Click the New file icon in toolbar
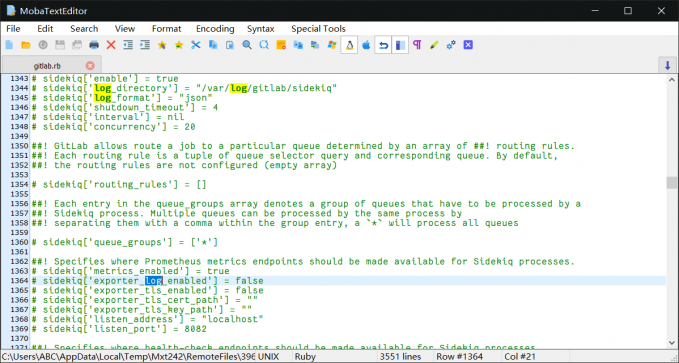 (x=9, y=45)
